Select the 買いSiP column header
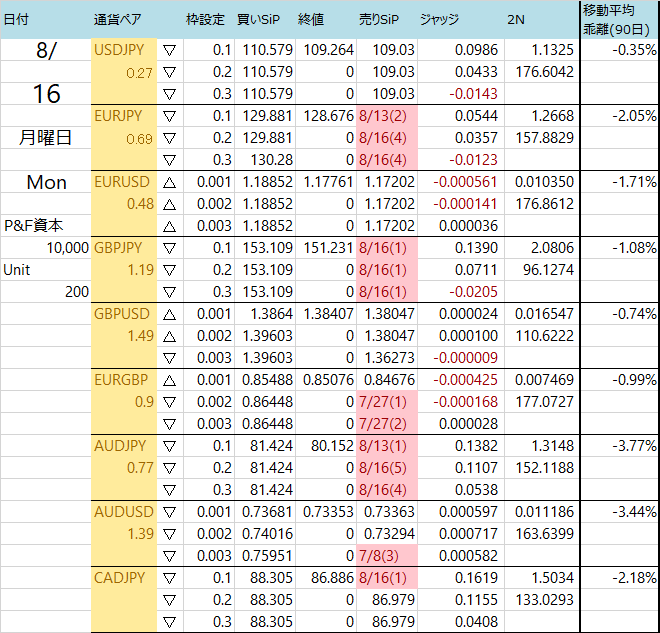 coord(258,20)
